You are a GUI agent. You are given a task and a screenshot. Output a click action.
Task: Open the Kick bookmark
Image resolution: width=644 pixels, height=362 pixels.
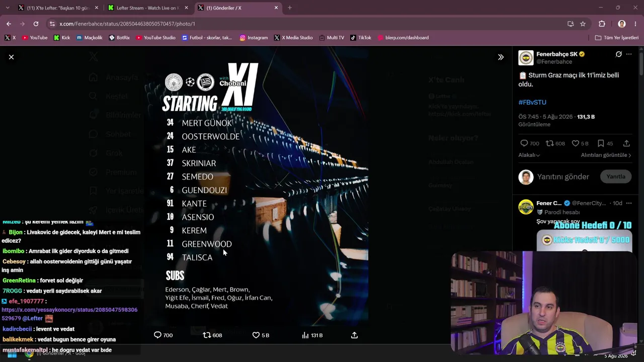pyautogui.click(x=62, y=38)
